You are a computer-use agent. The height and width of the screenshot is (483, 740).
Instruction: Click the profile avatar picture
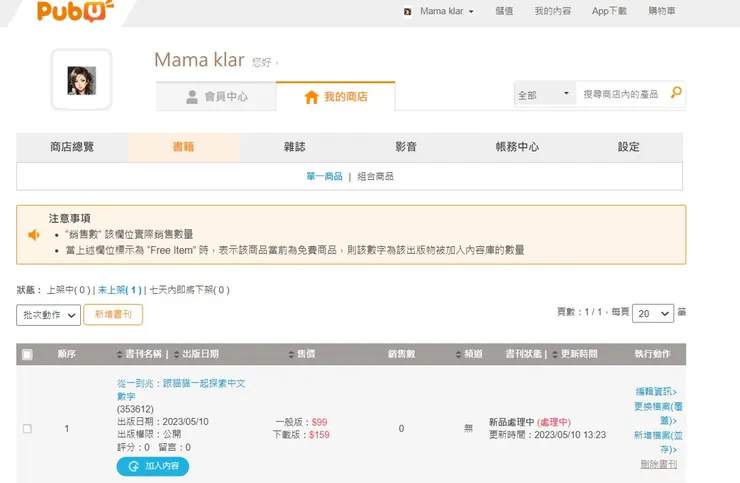(x=82, y=80)
